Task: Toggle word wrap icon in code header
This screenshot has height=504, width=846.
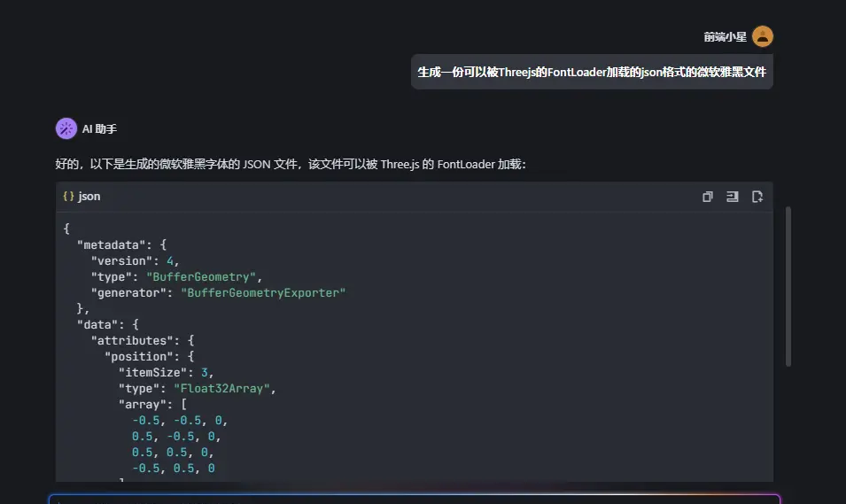Action: 732,197
